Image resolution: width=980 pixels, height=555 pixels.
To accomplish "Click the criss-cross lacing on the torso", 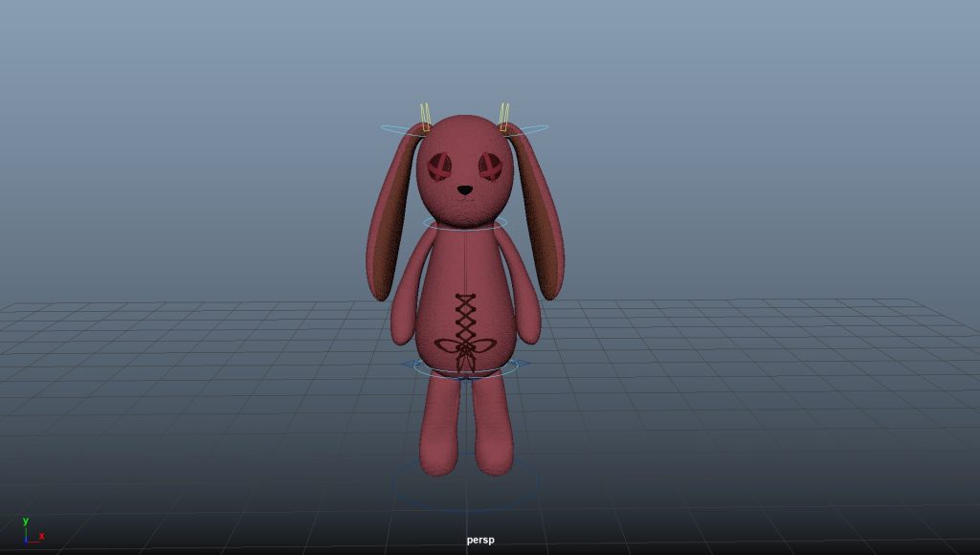I will point(465,319).
